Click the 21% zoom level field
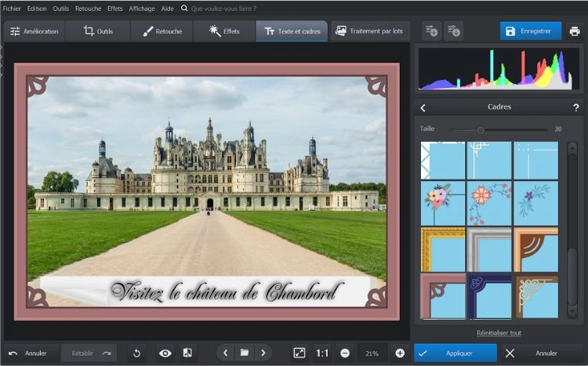 coord(372,353)
